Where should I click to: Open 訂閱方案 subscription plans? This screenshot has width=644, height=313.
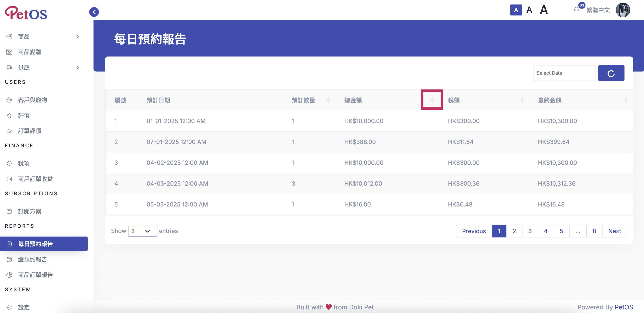30,211
